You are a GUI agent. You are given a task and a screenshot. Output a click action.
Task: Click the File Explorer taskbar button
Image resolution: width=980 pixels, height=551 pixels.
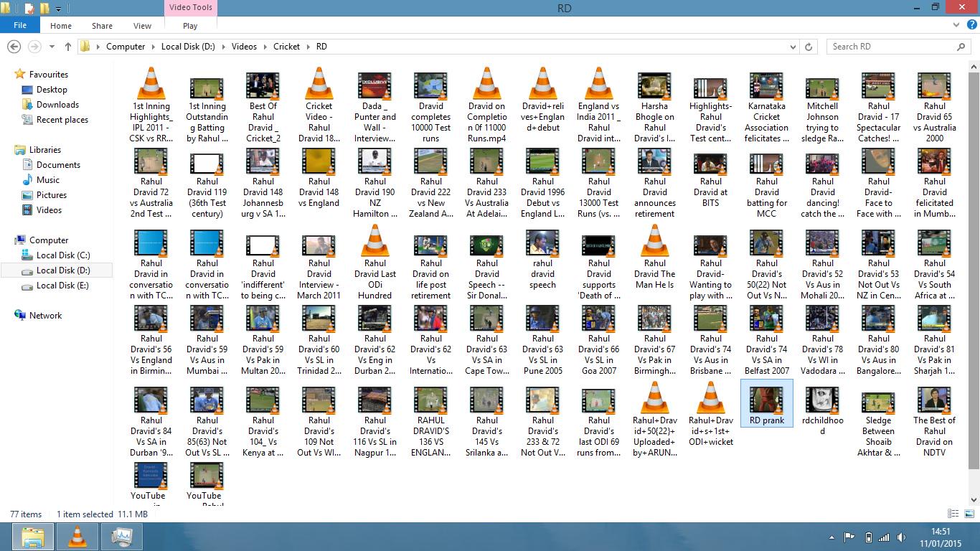pyautogui.click(x=33, y=537)
